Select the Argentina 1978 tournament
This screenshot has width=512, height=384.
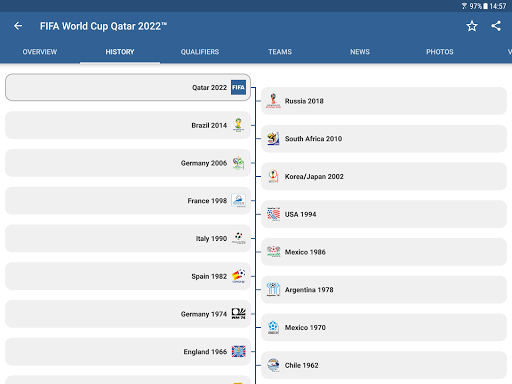point(384,290)
